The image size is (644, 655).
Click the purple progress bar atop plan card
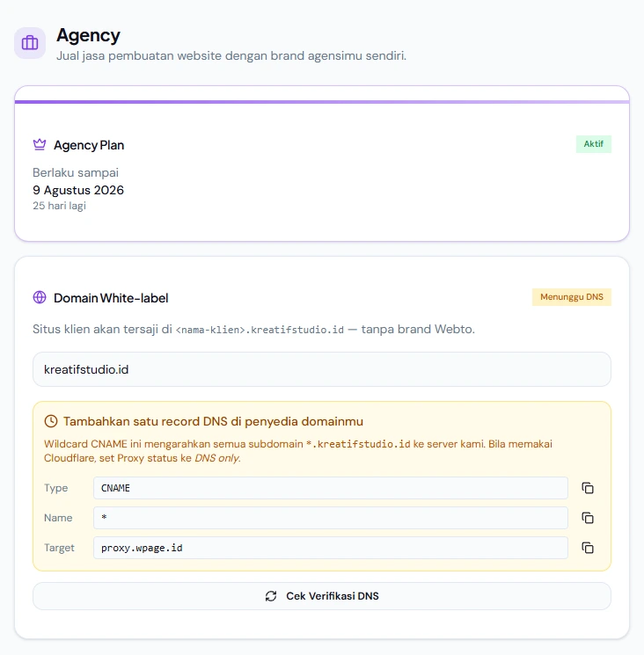pyautogui.click(x=322, y=102)
